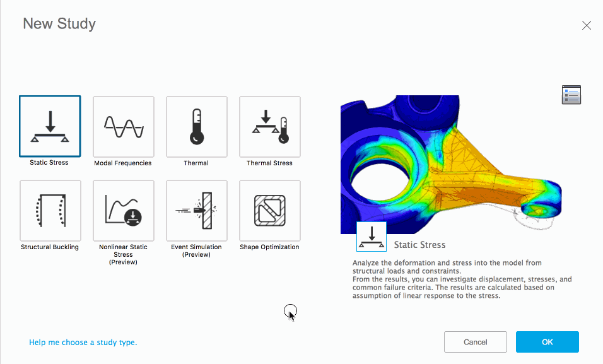Click the 'New Study' dialog title
The image size is (603, 364).
click(x=59, y=23)
